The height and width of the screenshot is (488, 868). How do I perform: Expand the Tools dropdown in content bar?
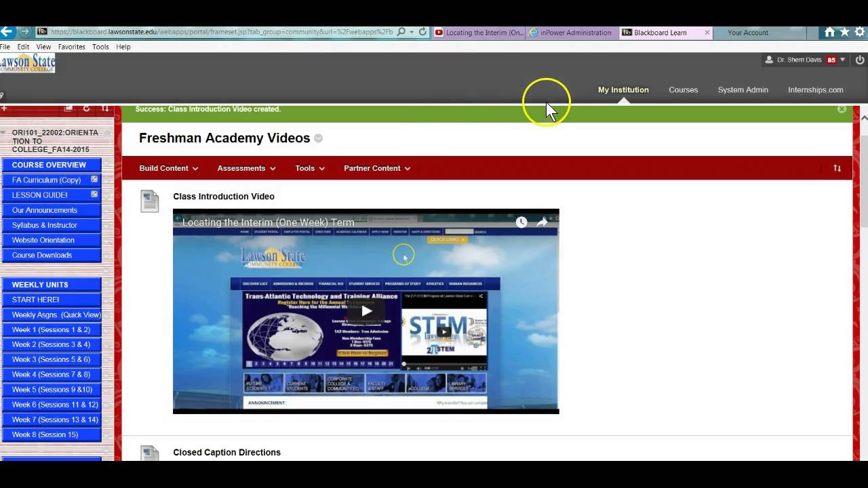tap(310, 168)
